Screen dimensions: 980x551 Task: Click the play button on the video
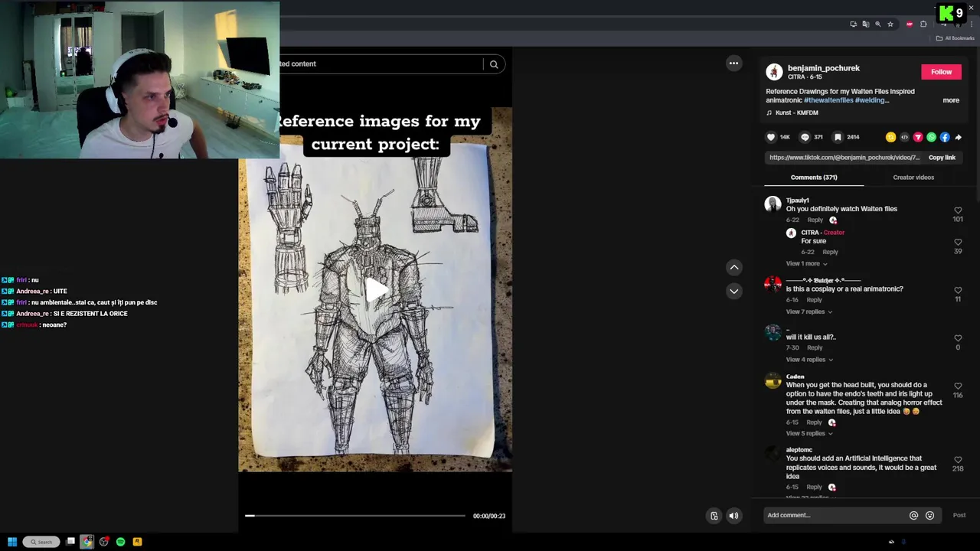click(375, 289)
